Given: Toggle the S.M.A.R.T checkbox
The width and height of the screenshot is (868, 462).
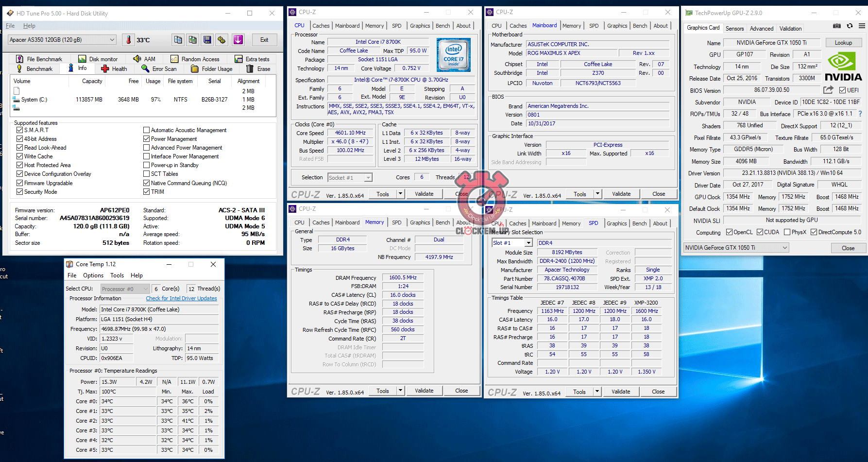Looking at the screenshot, I should (x=20, y=130).
